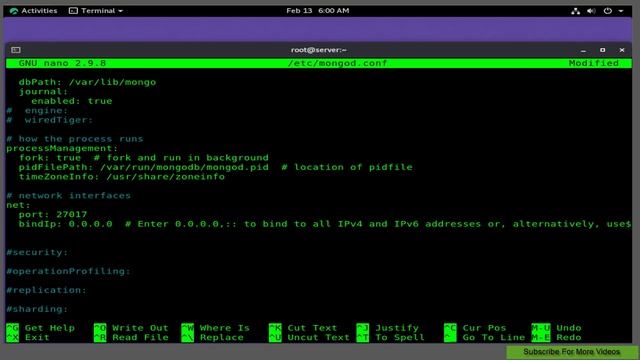Screen dimensions: 640x360
Task: Click the Subscribe For More Videos banner
Action: point(571,352)
